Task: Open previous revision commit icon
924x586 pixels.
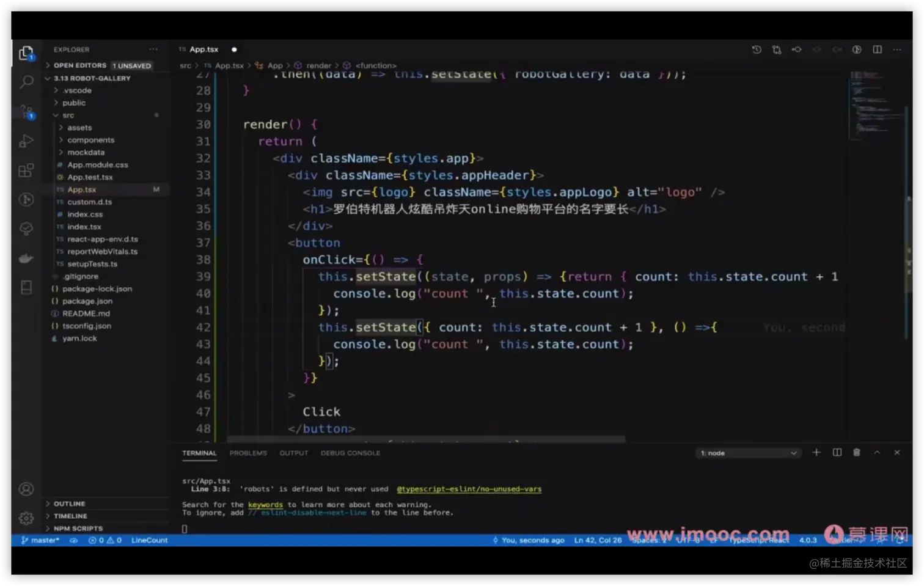Action: (797, 49)
